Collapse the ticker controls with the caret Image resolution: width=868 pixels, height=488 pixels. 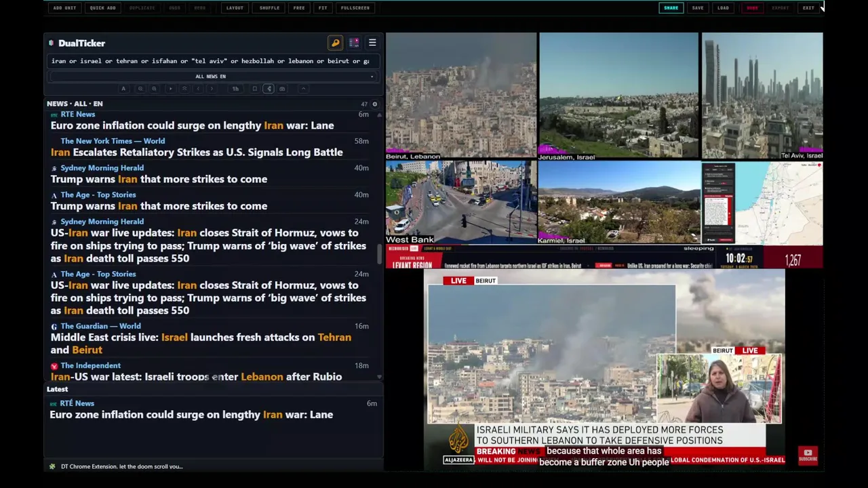click(304, 89)
